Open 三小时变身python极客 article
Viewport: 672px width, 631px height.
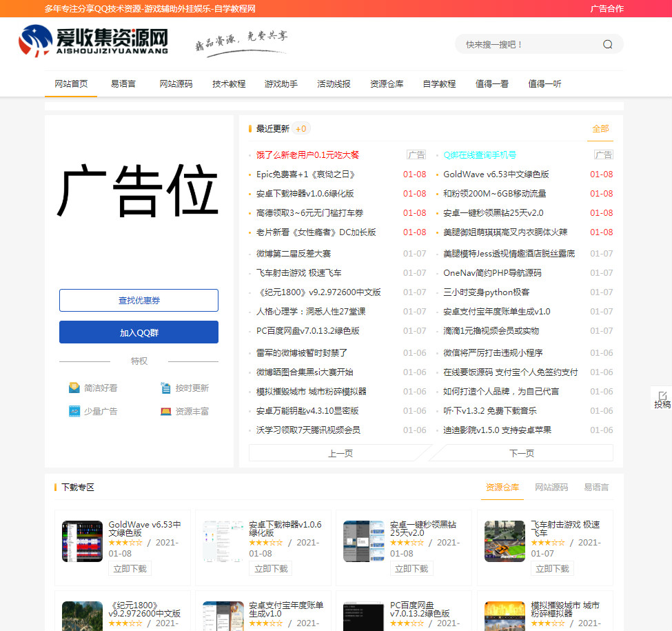[487, 292]
